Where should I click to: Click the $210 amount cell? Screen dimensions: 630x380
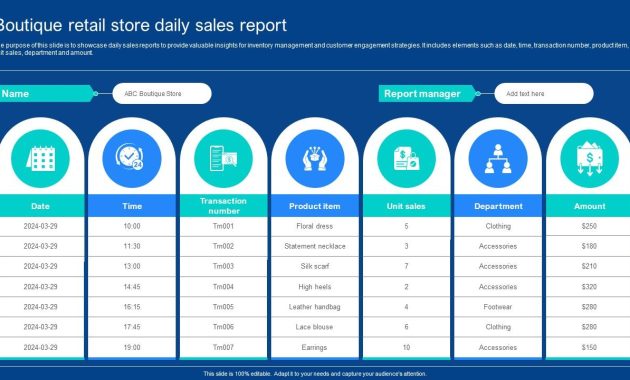click(x=589, y=266)
